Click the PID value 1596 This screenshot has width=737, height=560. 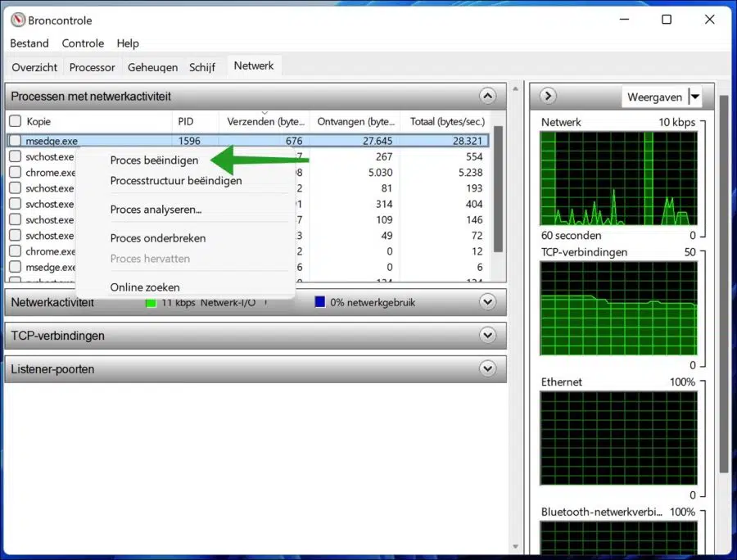point(189,141)
